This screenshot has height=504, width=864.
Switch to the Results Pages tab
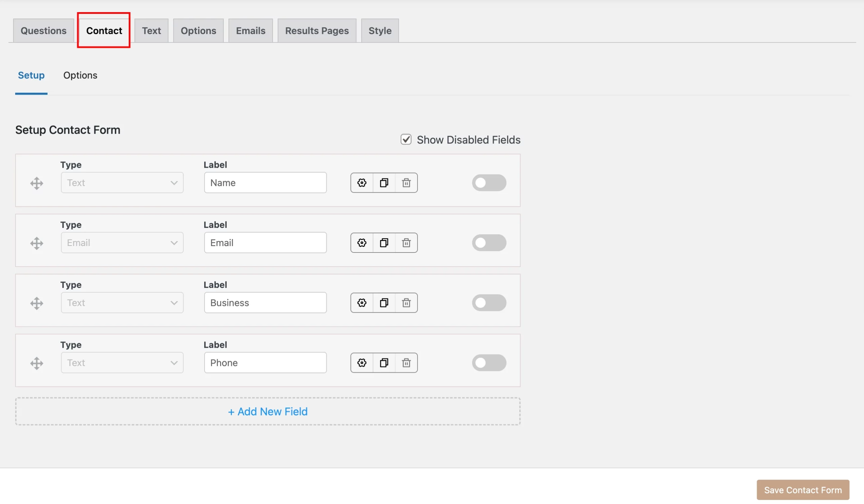click(317, 31)
